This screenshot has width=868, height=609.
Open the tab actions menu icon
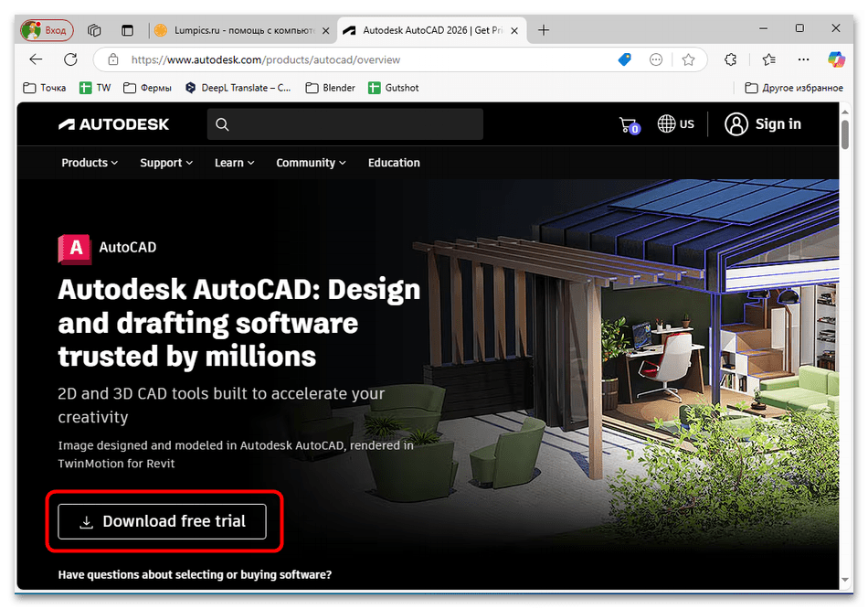pyautogui.click(x=127, y=30)
